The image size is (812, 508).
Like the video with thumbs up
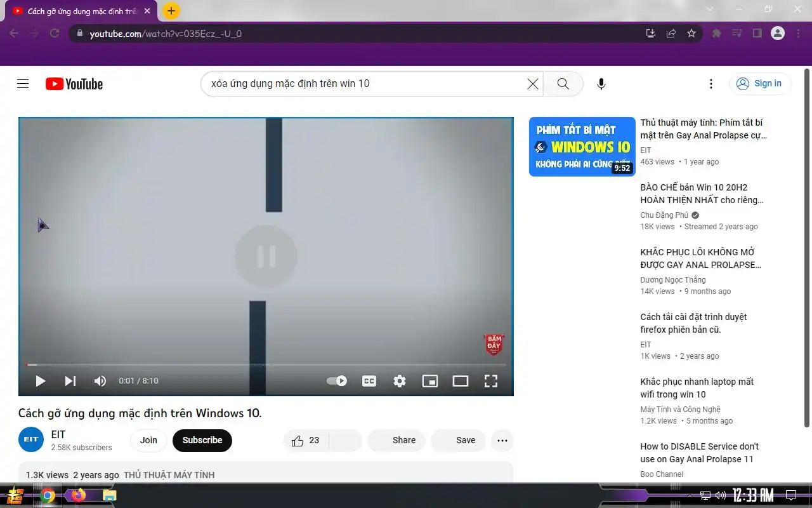306,441
